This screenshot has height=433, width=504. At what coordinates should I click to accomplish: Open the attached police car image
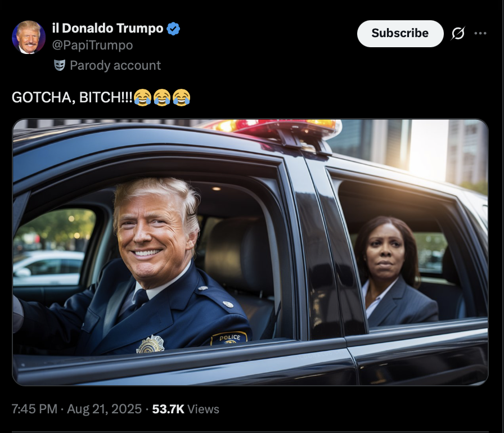point(250,252)
